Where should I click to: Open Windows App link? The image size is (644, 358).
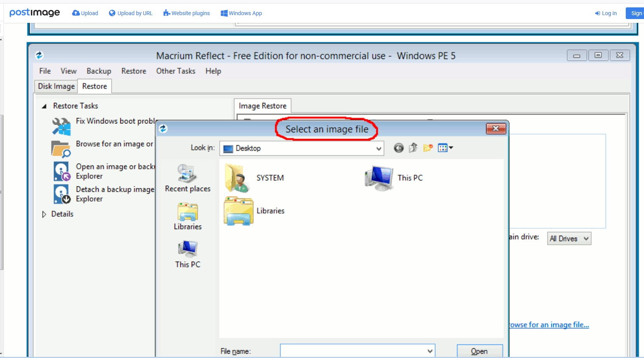pos(241,13)
